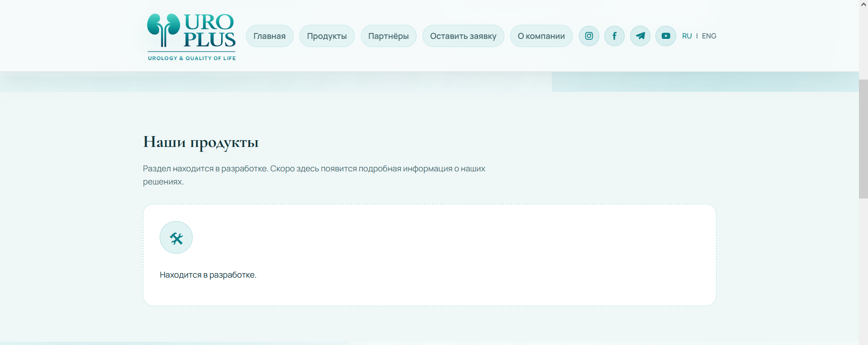Screen dimensions: 868x345
Task: Open the Instagram social link
Action: [589, 36]
